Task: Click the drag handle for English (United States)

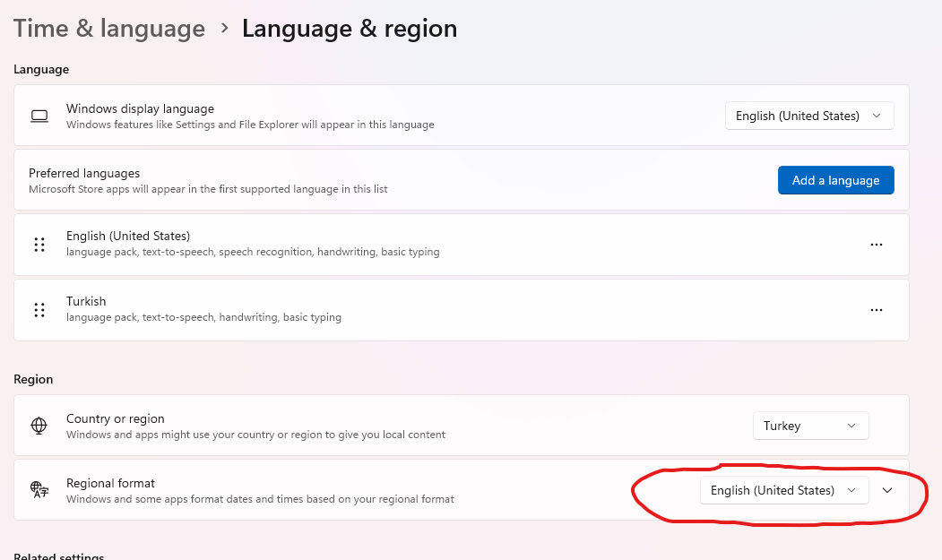Action: (x=39, y=245)
